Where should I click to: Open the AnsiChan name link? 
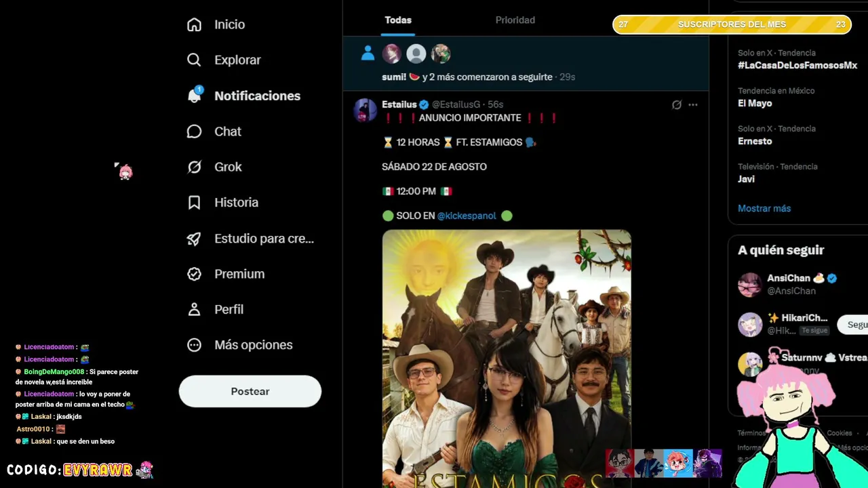click(x=789, y=279)
